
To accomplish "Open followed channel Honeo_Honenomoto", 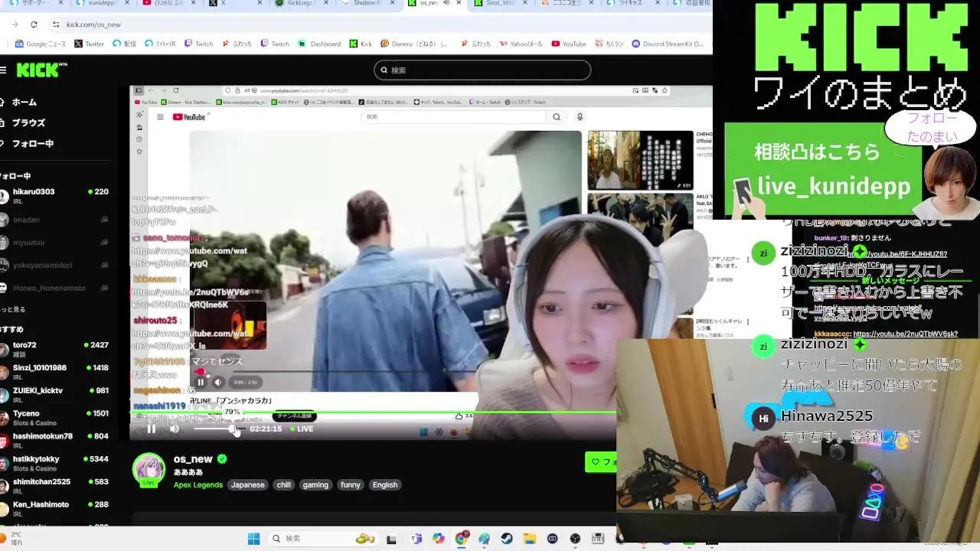I will pyautogui.click(x=55, y=289).
